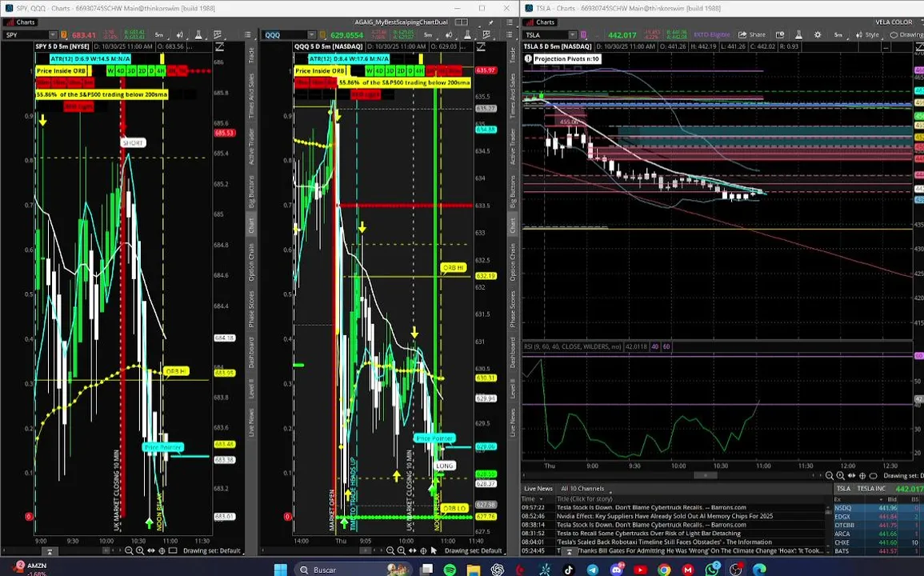Click the zoom in magnifier under SPY chart
Viewport: 924px width, 576px height.
point(140,550)
